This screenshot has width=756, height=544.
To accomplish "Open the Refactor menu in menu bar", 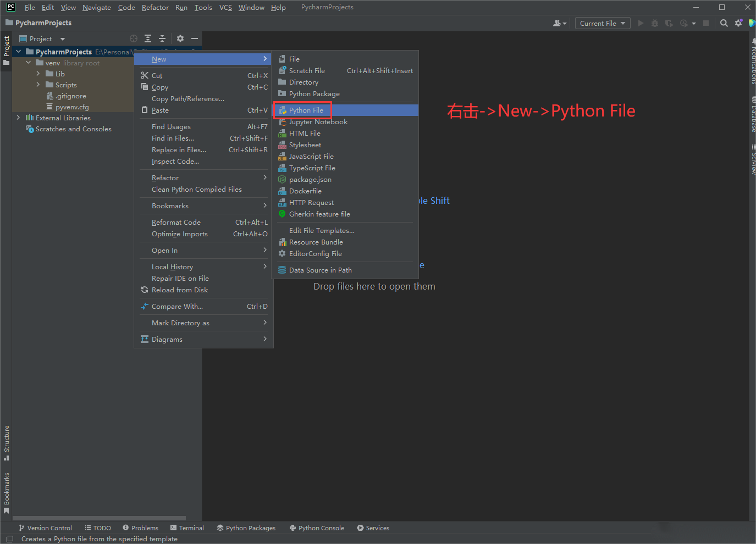I will coord(155,8).
